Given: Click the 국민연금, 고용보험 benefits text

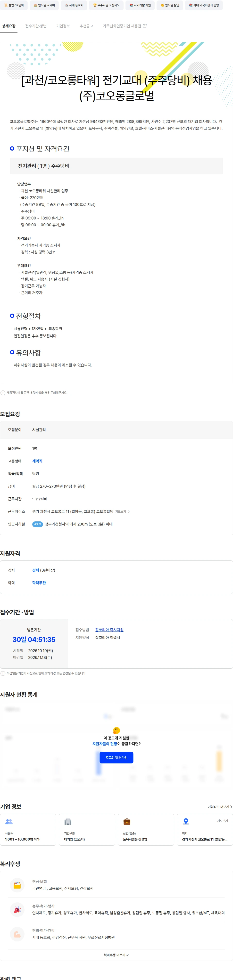Looking at the screenshot, I should pyautogui.click(x=63, y=888).
